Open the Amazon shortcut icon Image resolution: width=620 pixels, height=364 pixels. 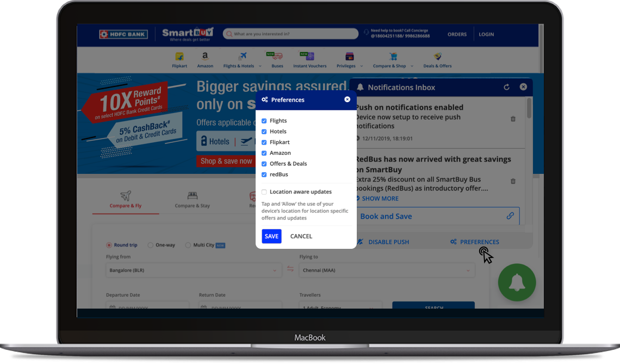205,57
